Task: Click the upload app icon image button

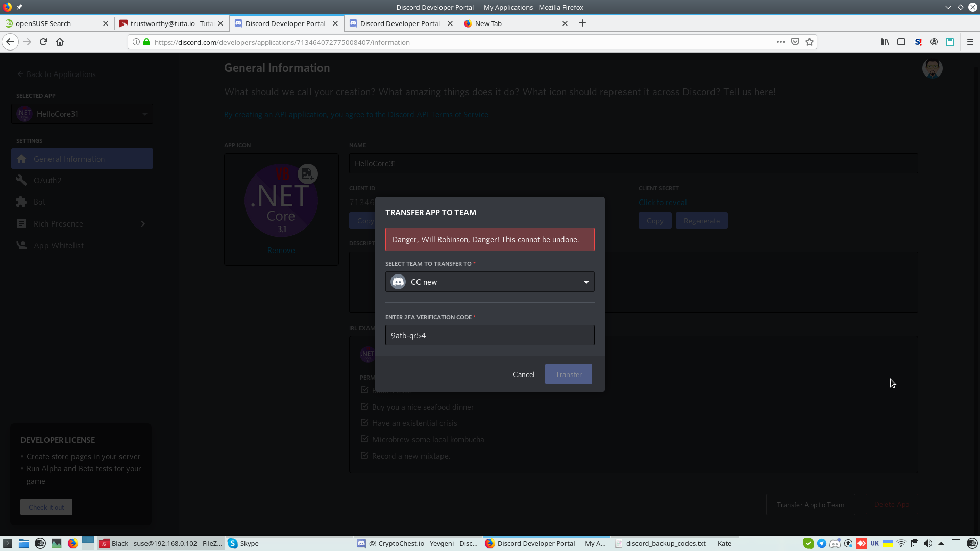Action: point(307,174)
